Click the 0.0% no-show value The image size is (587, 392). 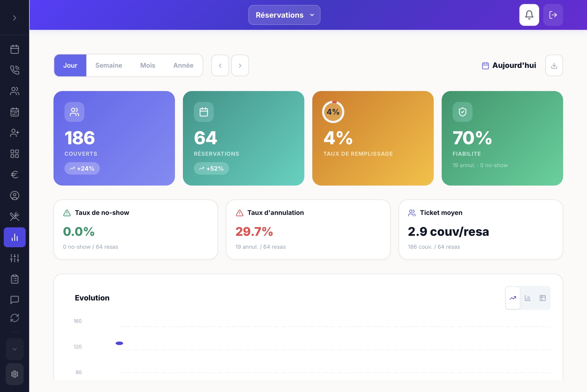[79, 232]
